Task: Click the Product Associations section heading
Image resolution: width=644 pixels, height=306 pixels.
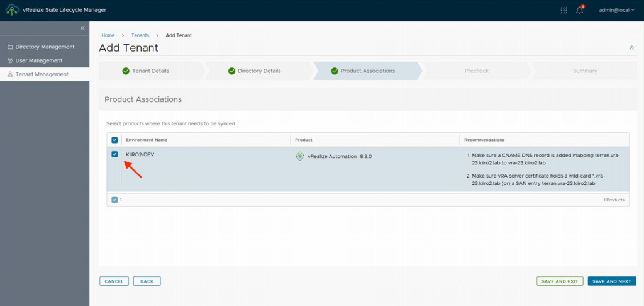Action: point(143,99)
